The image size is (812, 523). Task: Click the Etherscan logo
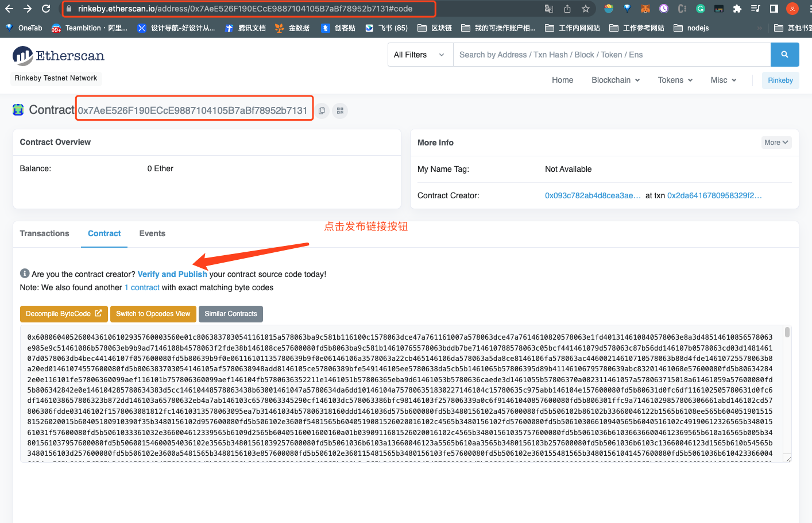[58, 55]
